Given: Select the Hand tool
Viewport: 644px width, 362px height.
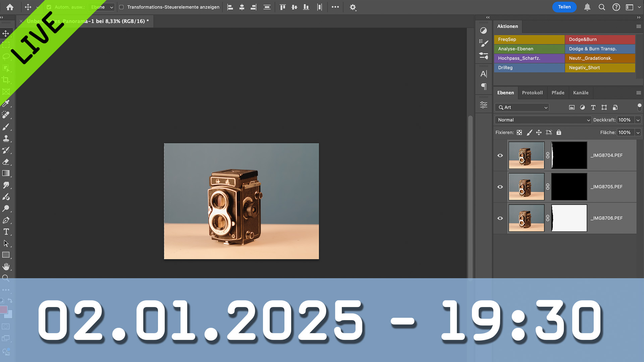Looking at the screenshot, I should [6, 267].
